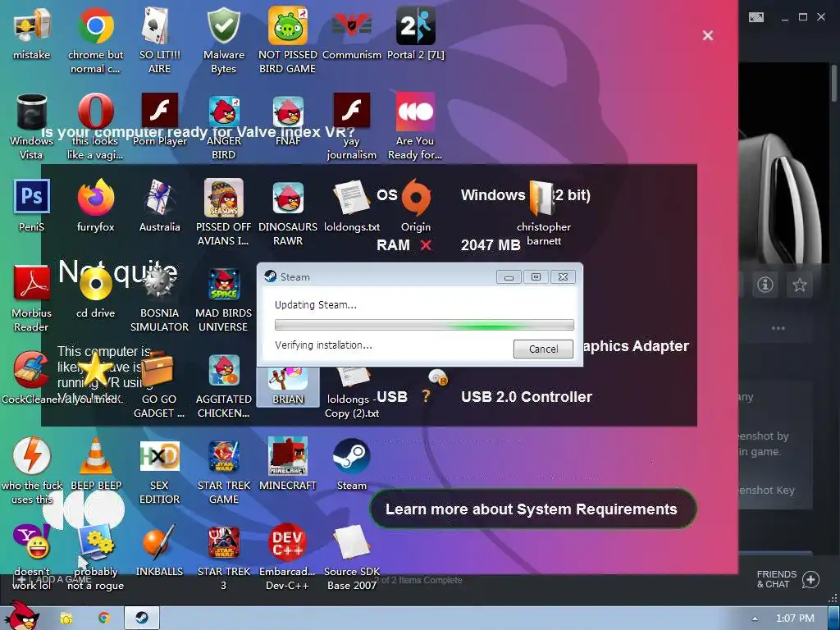Screen dimensions: 840x630
Task: Open the 'who the fuck uses this' icon
Action: pyautogui.click(x=32, y=456)
